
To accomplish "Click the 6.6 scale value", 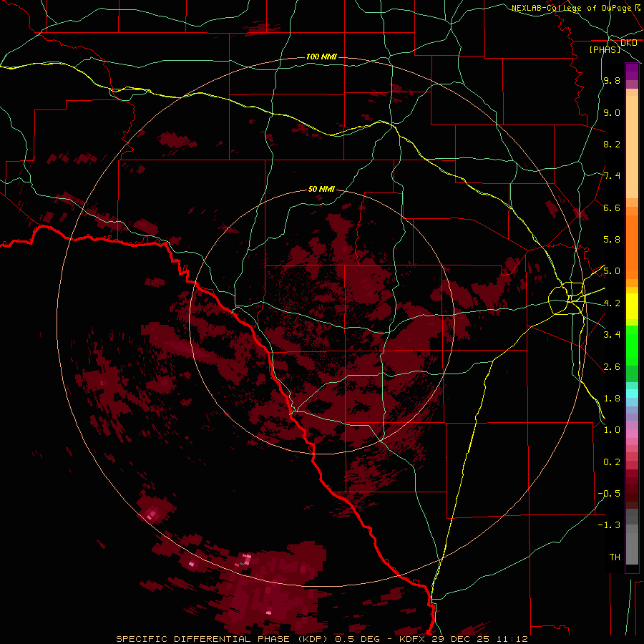I will click(x=612, y=208).
